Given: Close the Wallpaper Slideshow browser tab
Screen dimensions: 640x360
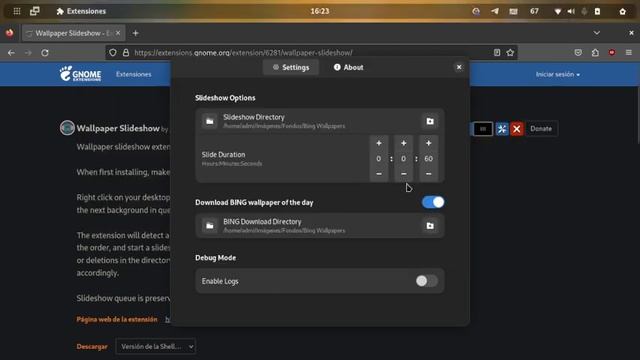Looking at the screenshot, I should pos(118,33).
